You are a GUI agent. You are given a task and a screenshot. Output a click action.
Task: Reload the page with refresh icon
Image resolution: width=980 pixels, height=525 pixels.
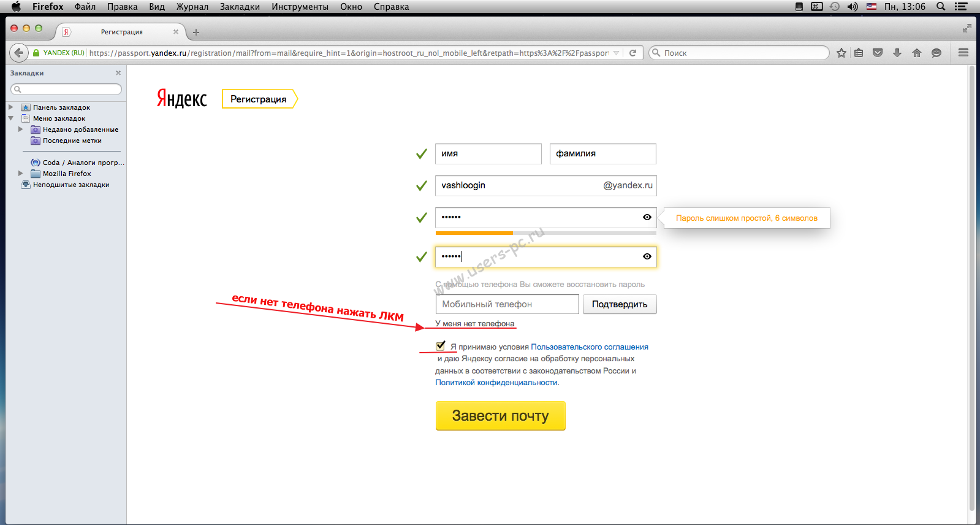point(632,53)
